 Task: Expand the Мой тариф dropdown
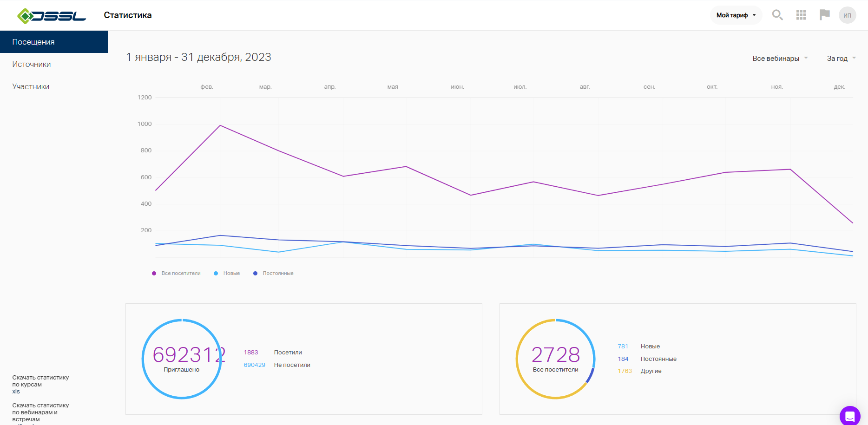pos(736,15)
